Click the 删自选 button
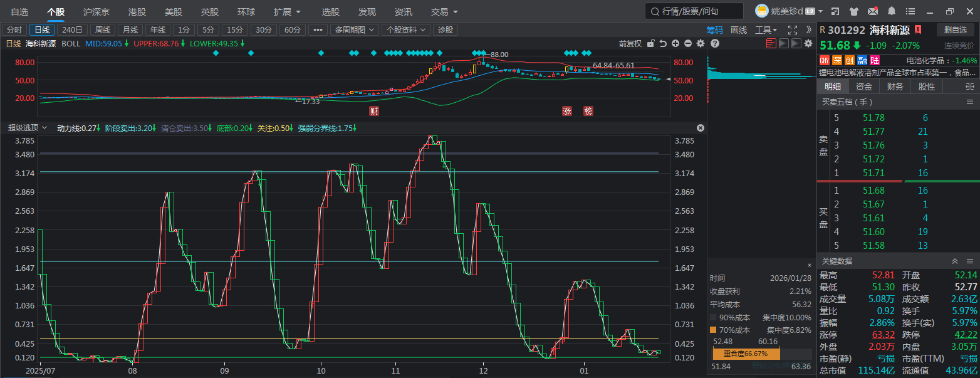The image size is (980, 378). click(x=956, y=29)
